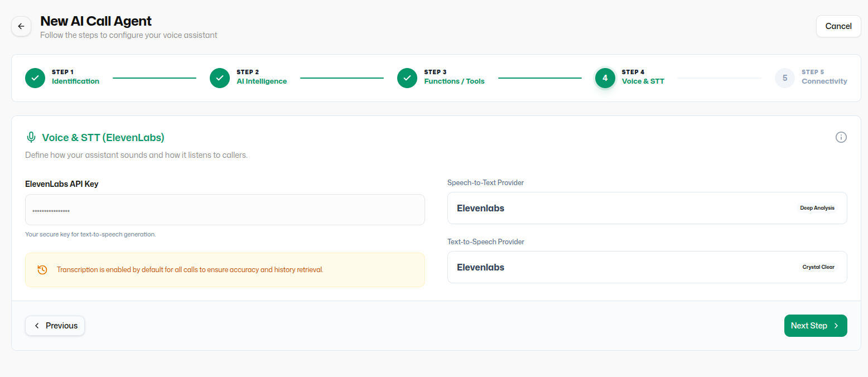Viewport: 868px width, 377px height.
Task: Click the New AI Call Agent title
Action: [96, 21]
